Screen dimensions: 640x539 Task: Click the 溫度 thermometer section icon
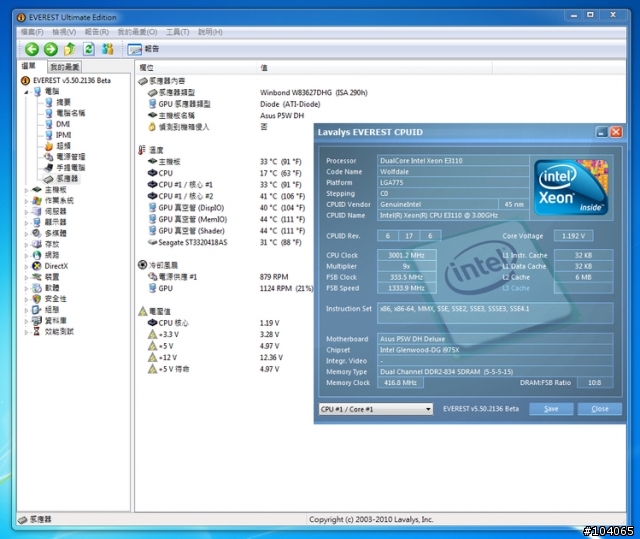point(142,150)
